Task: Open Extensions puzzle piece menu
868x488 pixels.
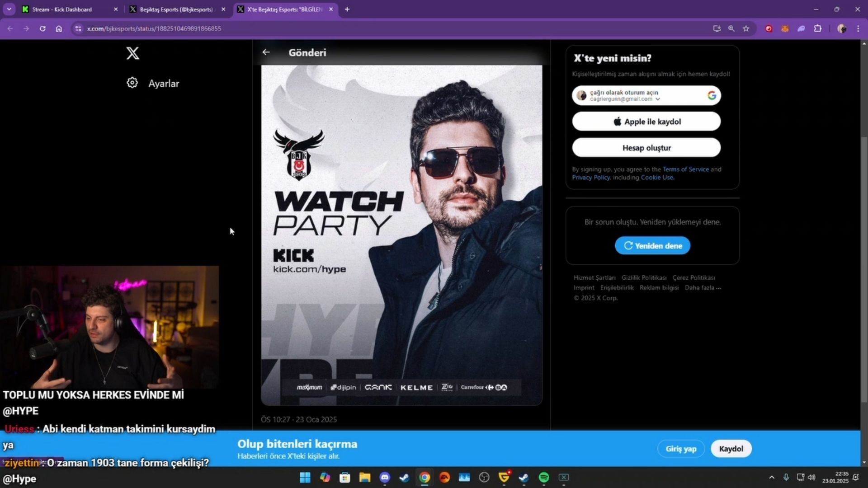Action: click(x=817, y=28)
